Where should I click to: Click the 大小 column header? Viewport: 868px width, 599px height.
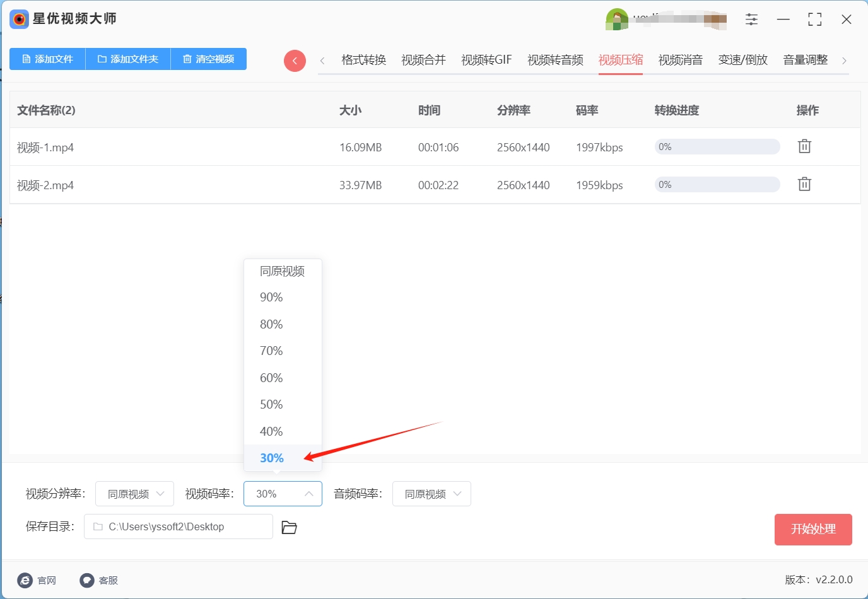350,110
